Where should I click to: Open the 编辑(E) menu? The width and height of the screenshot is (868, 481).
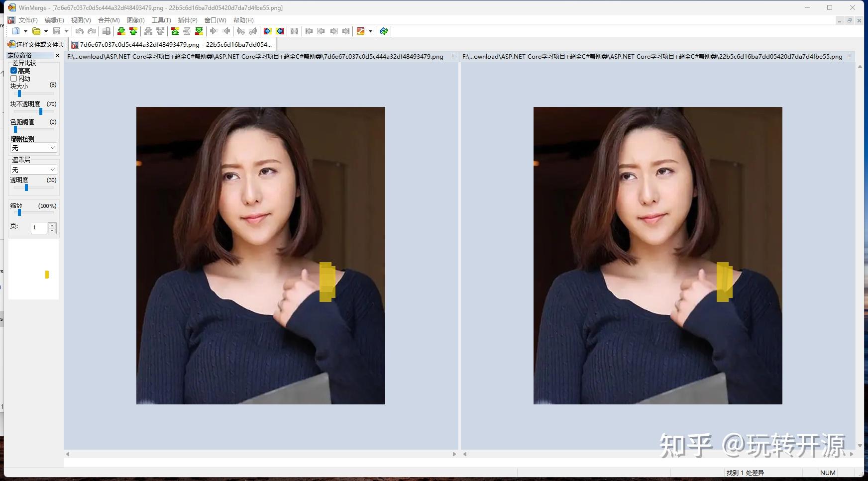coord(54,20)
